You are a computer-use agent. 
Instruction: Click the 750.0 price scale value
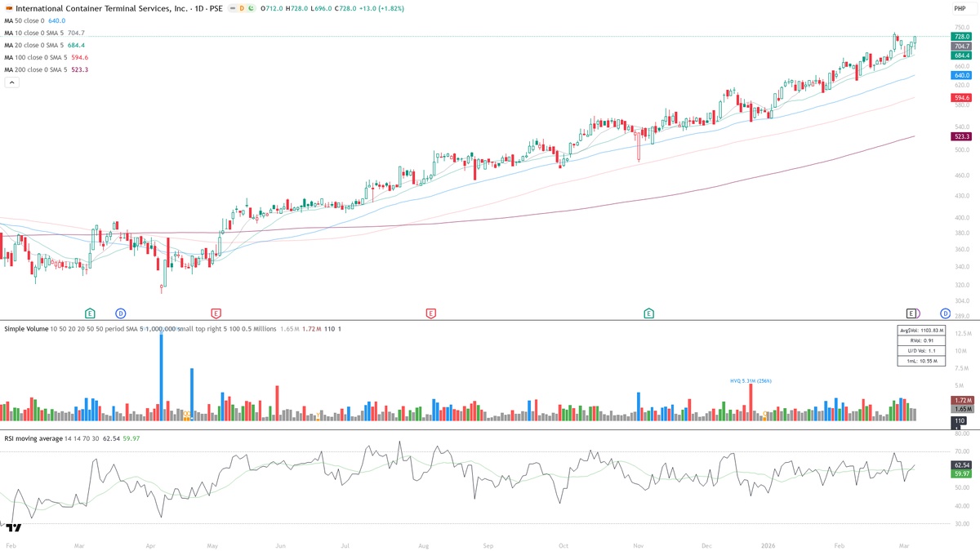961,28
